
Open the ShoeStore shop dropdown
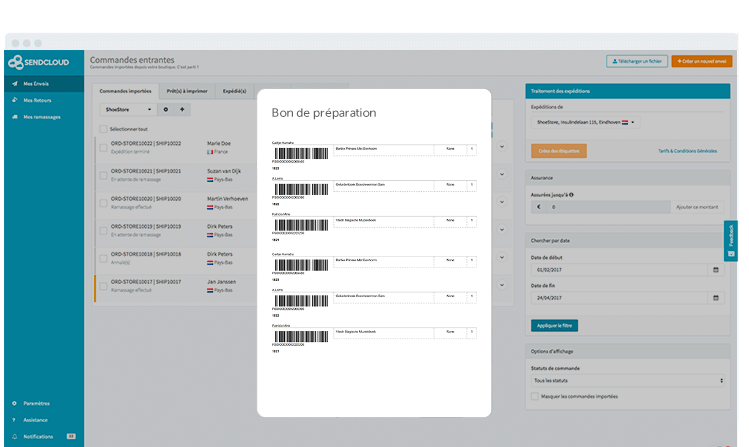(128, 109)
